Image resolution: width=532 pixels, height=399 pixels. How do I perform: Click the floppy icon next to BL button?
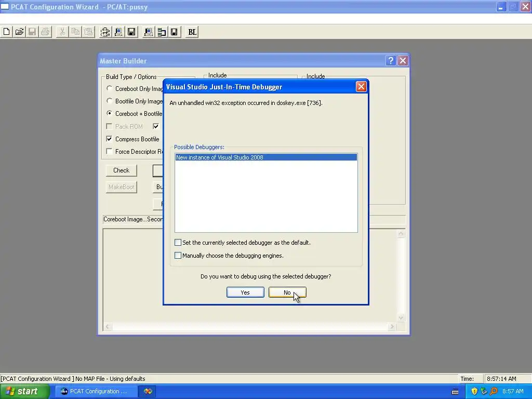[x=175, y=32]
